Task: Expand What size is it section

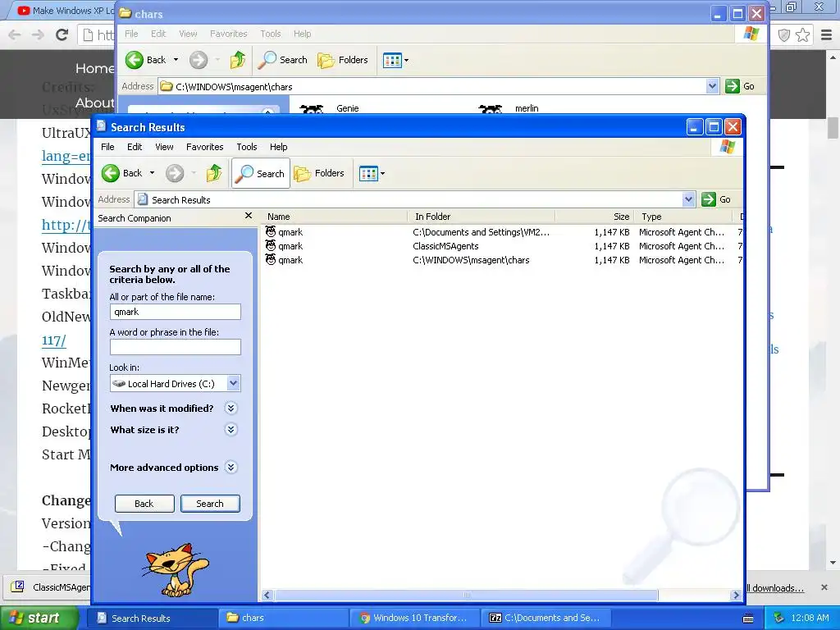Action: 231,430
